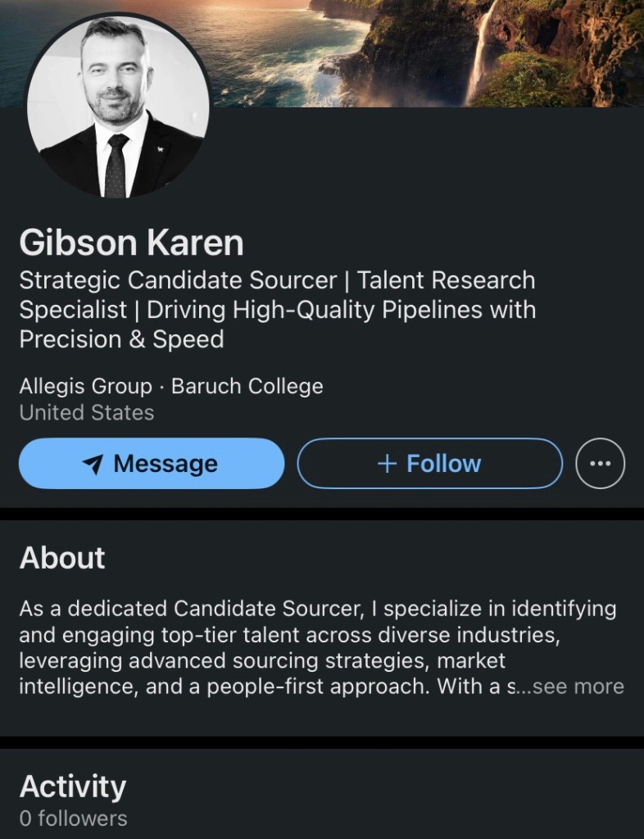Expand the About text with 'see more'
The width and height of the screenshot is (644, 839).
(578, 686)
